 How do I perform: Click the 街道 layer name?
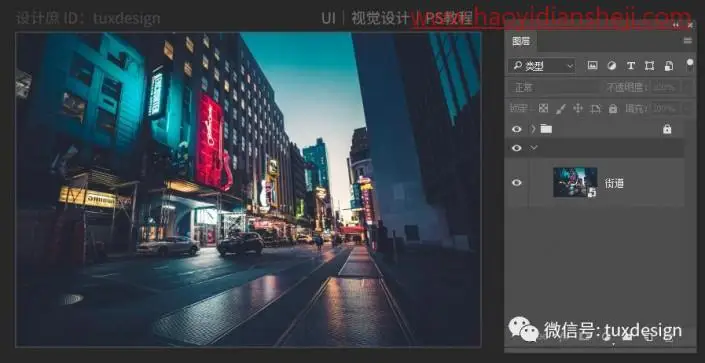point(614,183)
